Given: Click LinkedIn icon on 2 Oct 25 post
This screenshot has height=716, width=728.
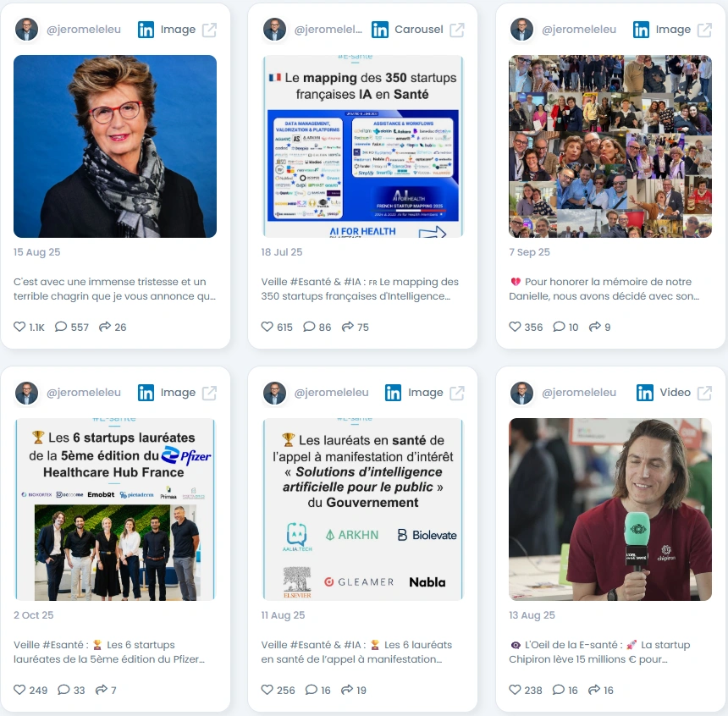Looking at the screenshot, I should point(146,393).
